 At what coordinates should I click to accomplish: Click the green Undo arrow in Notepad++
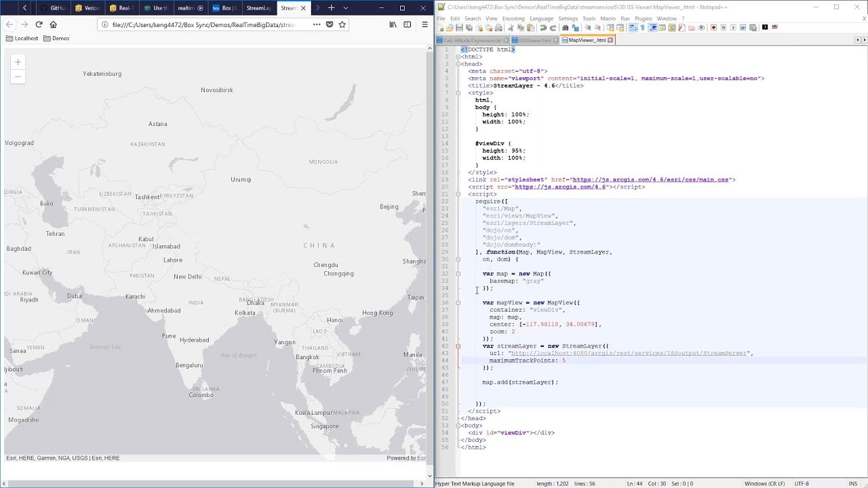click(x=542, y=28)
